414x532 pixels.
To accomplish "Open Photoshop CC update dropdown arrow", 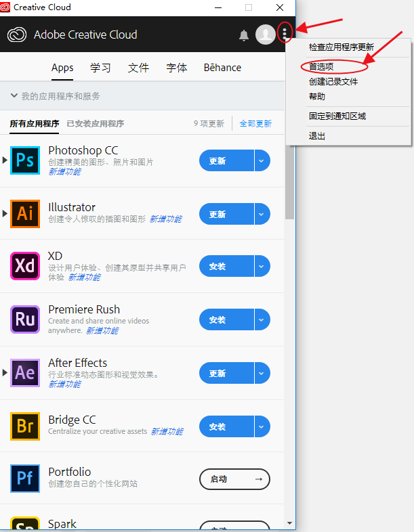I will (262, 160).
